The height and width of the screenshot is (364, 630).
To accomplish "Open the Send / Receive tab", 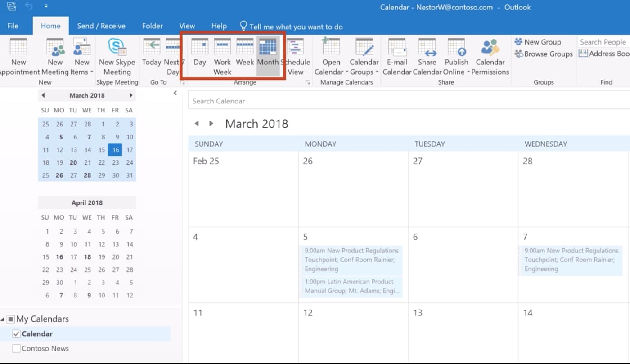I will pyautogui.click(x=101, y=26).
